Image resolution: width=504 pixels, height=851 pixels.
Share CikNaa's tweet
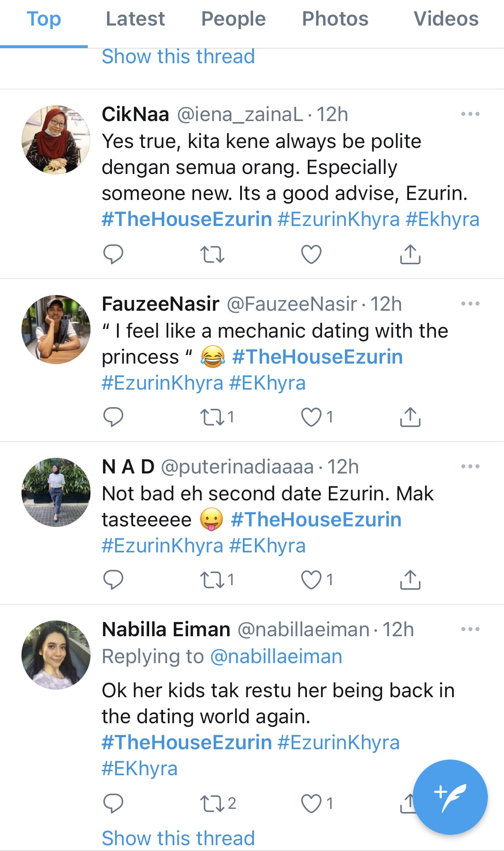tap(410, 254)
